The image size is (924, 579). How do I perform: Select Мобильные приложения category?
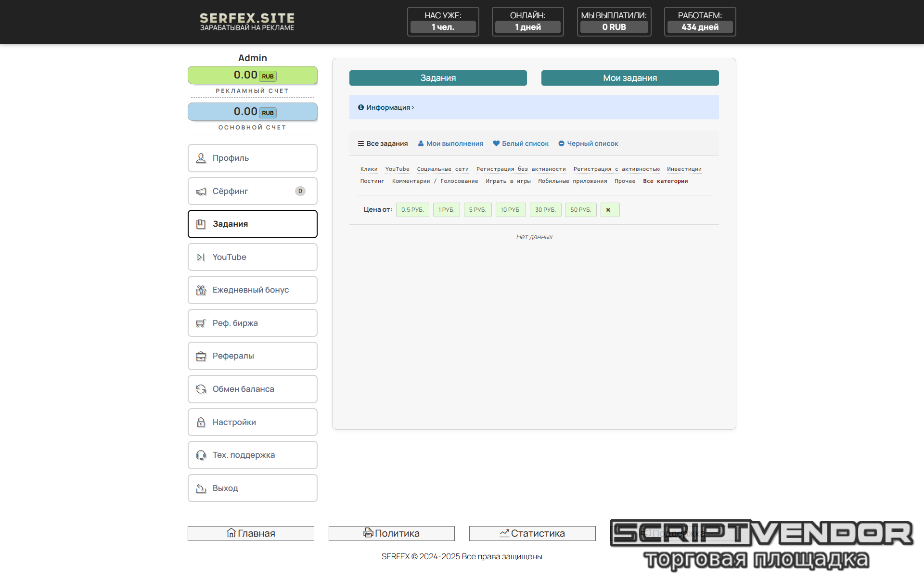[572, 181]
